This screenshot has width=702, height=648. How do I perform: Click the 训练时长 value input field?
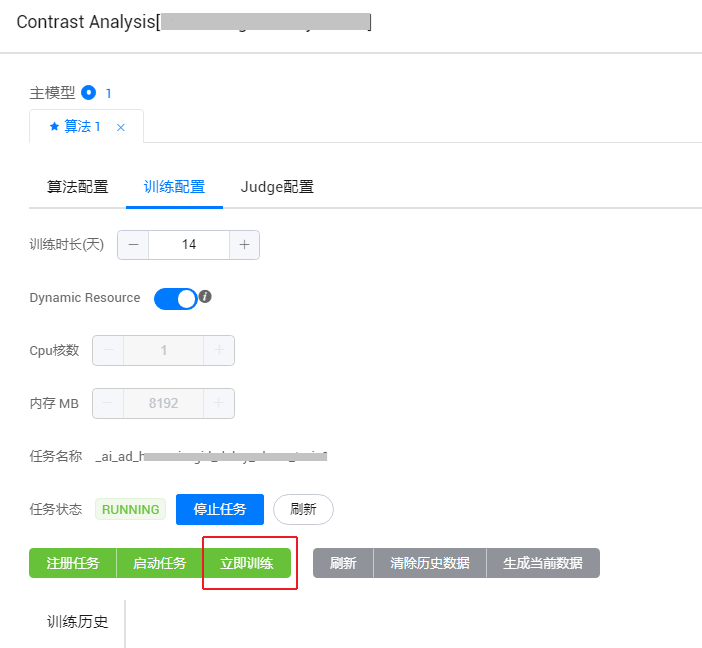tap(188, 245)
